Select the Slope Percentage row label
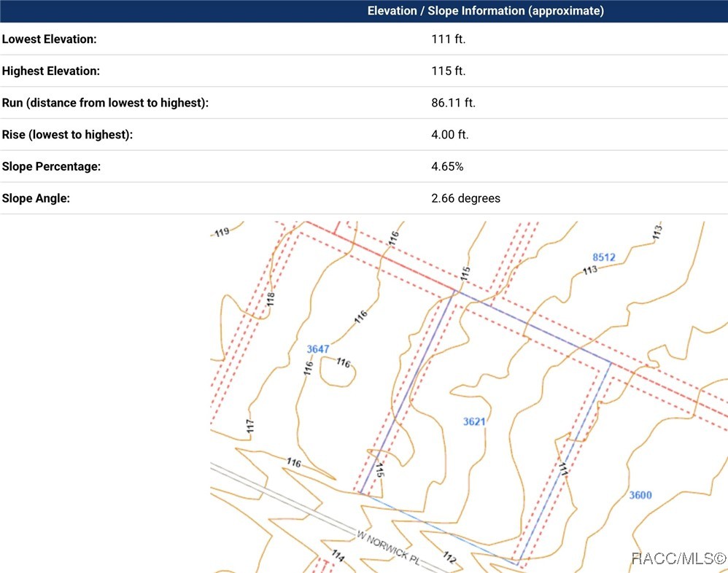The image size is (728, 573). pos(52,166)
